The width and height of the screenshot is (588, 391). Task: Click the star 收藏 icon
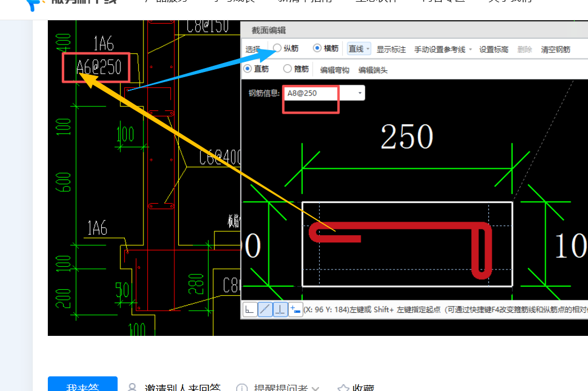pyautogui.click(x=343, y=388)
